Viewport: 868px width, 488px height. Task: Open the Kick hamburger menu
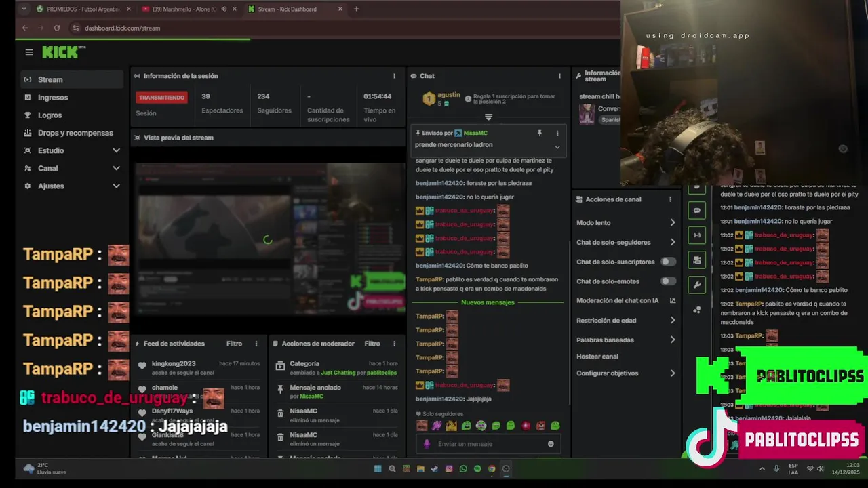click(29, 52)
